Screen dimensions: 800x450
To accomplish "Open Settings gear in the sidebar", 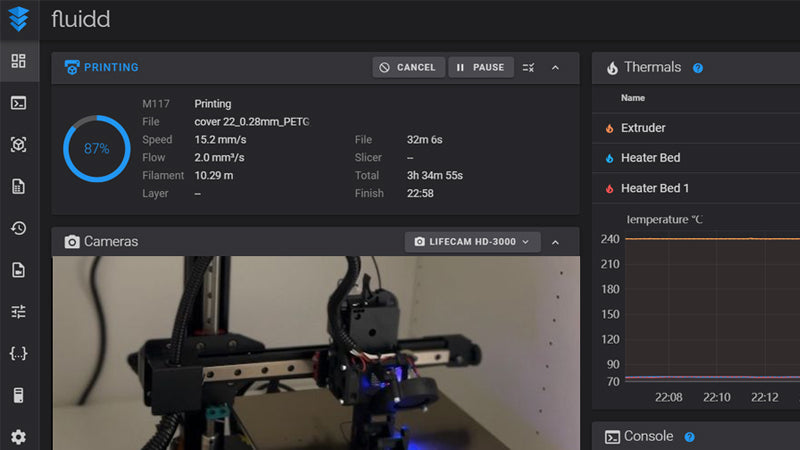I will pyautogui.click(x=18, y=437).
